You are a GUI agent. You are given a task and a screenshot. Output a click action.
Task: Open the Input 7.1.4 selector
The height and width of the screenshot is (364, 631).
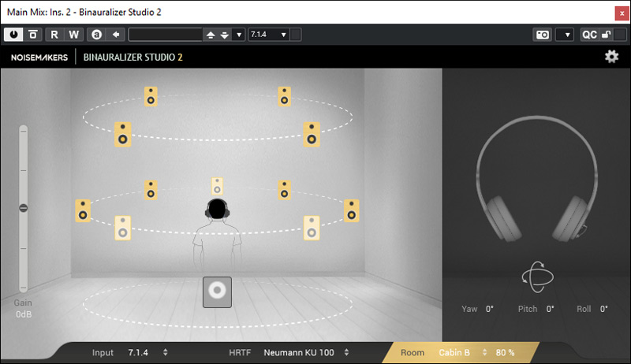tap(138, 353)
